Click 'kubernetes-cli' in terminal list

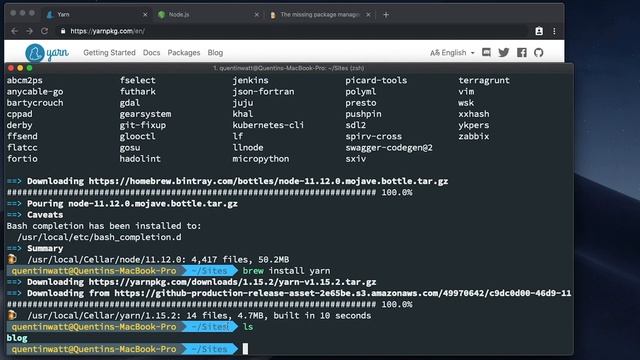click(268, 125)
